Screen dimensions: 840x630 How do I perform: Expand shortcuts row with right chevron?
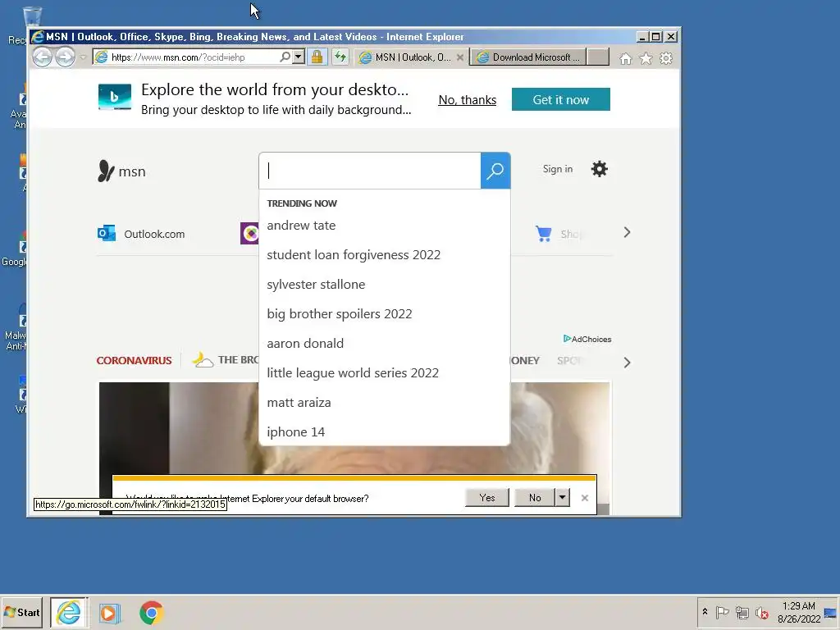[628, 232]
